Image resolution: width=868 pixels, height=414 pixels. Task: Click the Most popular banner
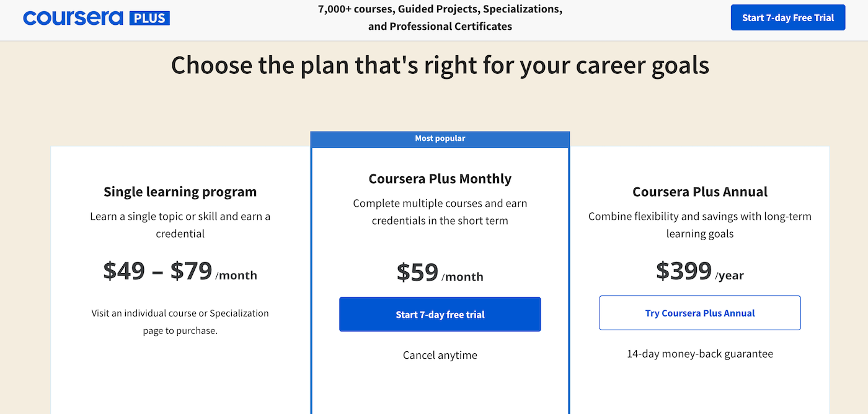(x=440, y=138)
